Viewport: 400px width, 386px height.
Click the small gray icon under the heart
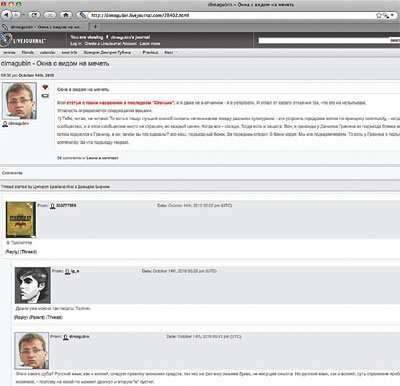tap(45, 96)
